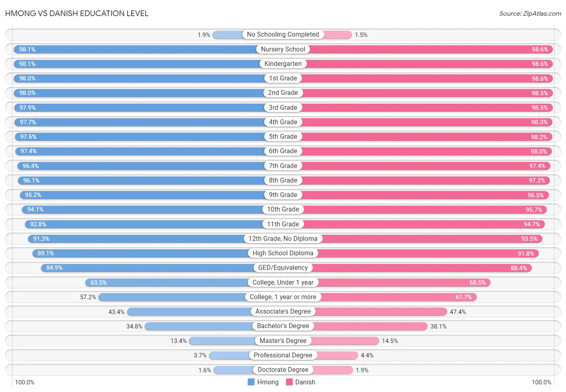Select the No Schooling Completed label
The height and width of the screenshot is (392, 566).
point(283,35)
